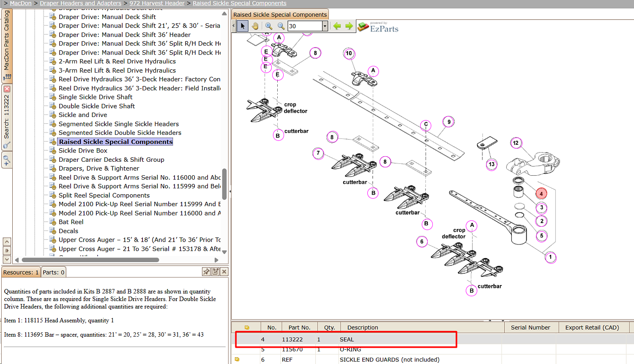Sort by Description column header
This screenshot has width=634, height=364.
click(x=422, y=327)
